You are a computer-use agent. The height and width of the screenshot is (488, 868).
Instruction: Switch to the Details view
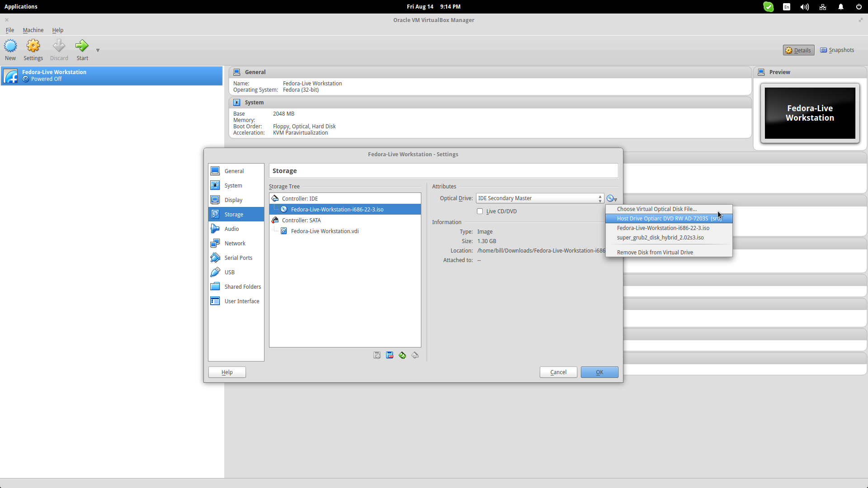pos(798,50)
